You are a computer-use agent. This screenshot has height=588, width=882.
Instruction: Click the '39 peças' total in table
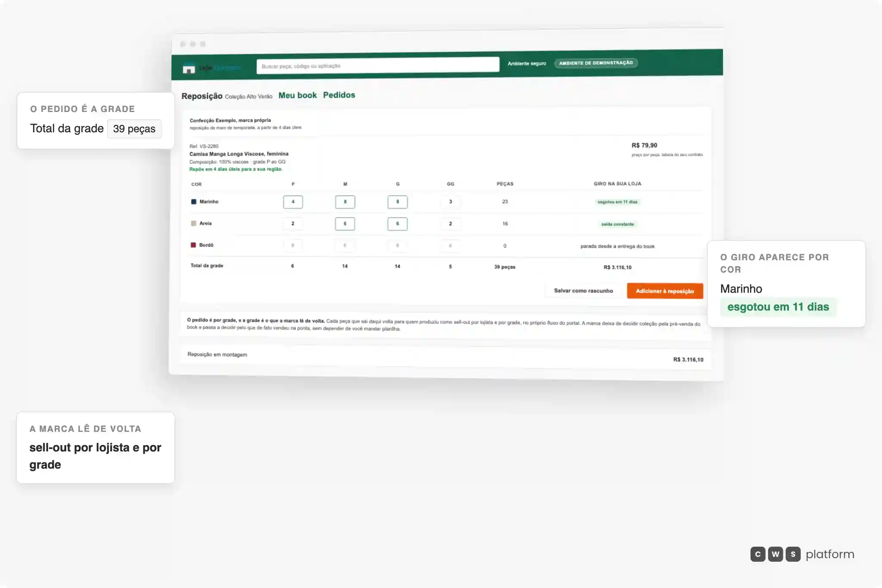505,267
